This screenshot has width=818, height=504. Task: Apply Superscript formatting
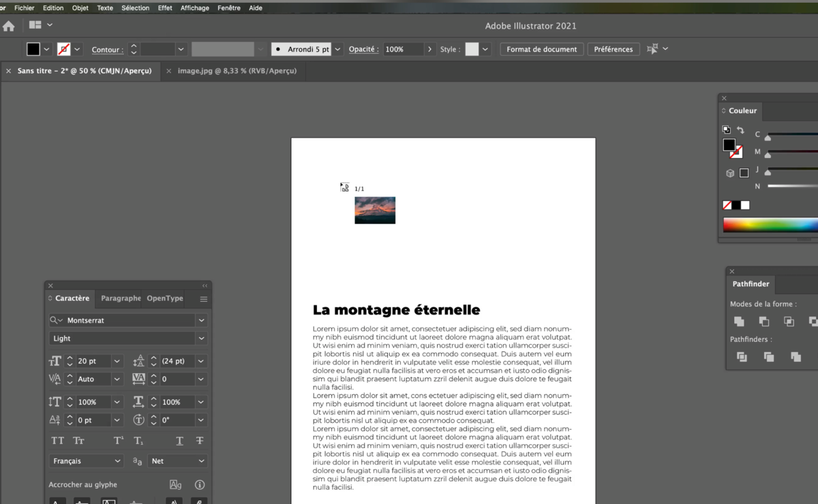[119, 441]
